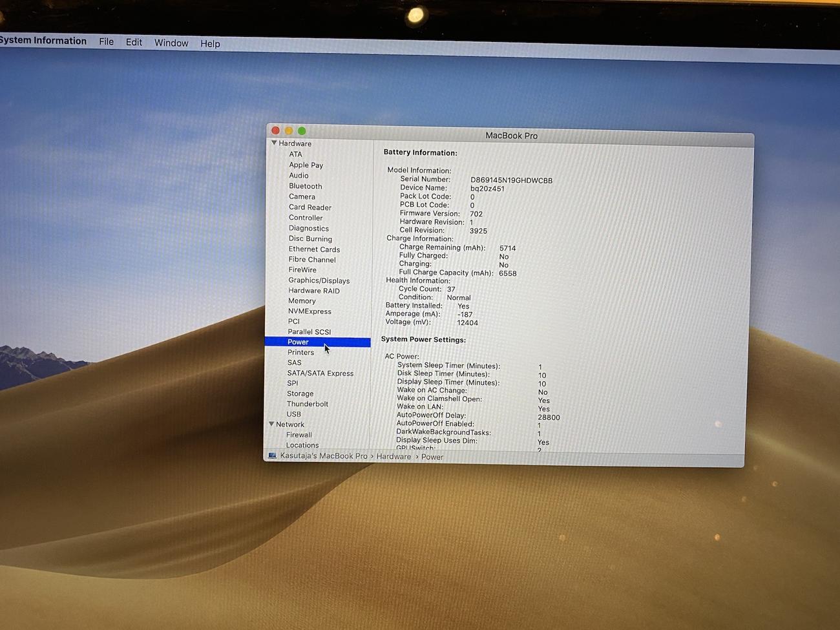Click the Condition value Normal
This screenshot has width=840, height=630.
click(459, 298)
